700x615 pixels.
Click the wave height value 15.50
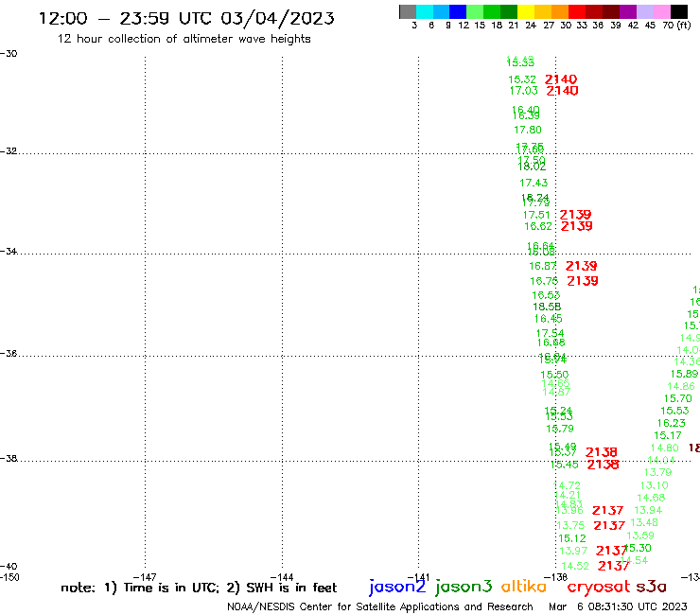point(554,375)
